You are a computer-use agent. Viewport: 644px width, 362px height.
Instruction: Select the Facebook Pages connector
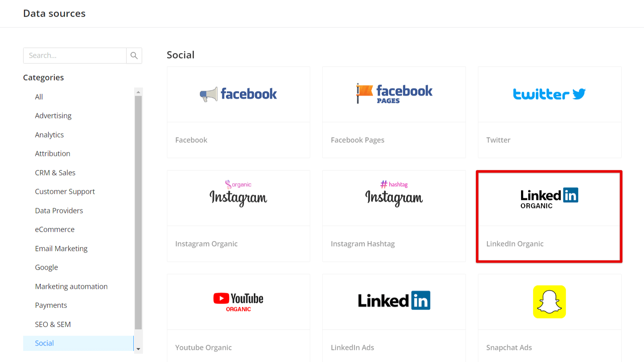(x=394, y=112)
